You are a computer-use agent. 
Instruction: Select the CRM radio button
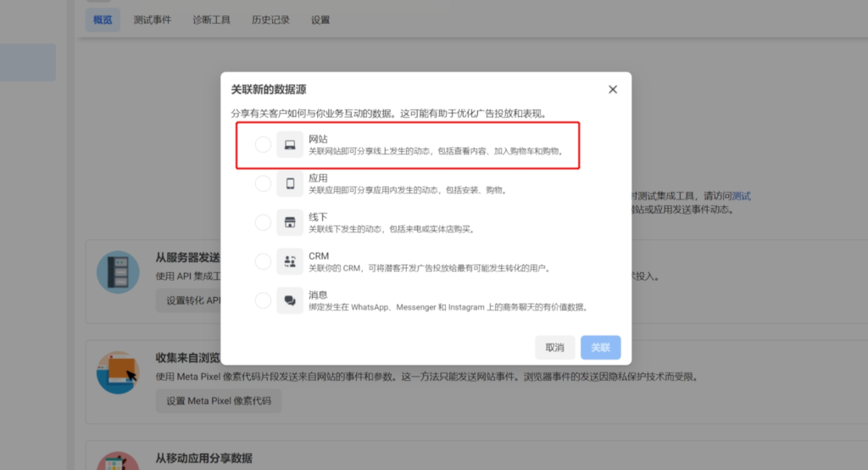tap(263, 261)
